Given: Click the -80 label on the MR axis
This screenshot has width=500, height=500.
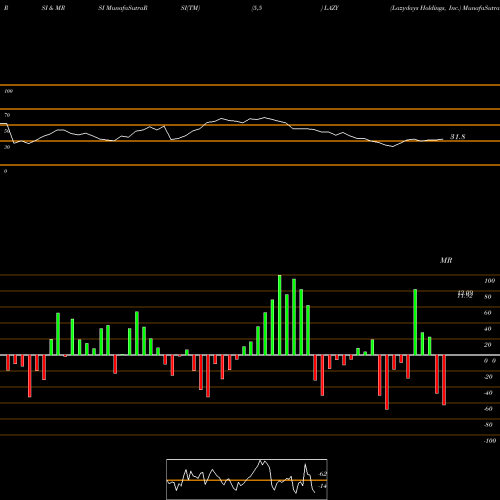Looking at the screenshot, I should [x=488, y=425].
